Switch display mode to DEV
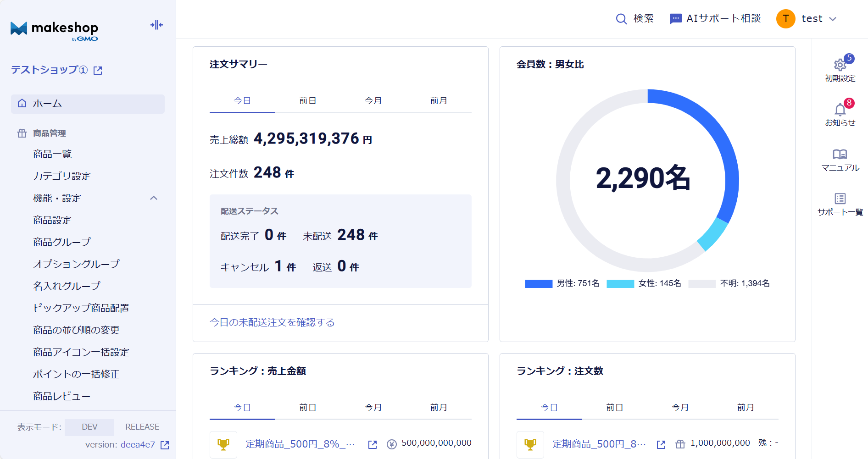The image size is (868, 459). 89,427
